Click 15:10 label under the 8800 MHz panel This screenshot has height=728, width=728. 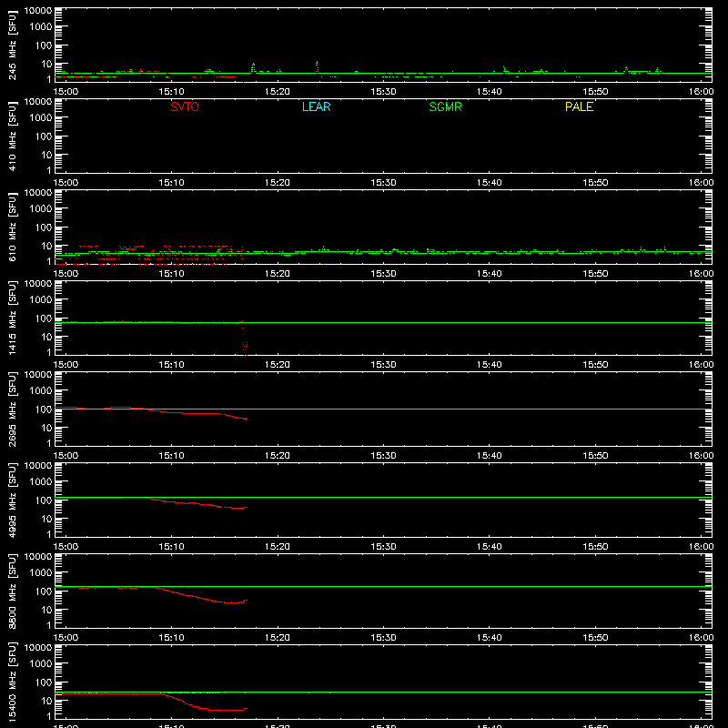[171, 638]
